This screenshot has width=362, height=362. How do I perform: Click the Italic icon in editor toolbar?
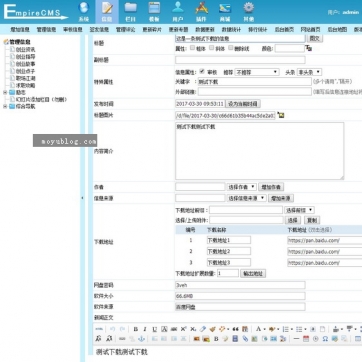pyautogui.click(x=145, y=329)
